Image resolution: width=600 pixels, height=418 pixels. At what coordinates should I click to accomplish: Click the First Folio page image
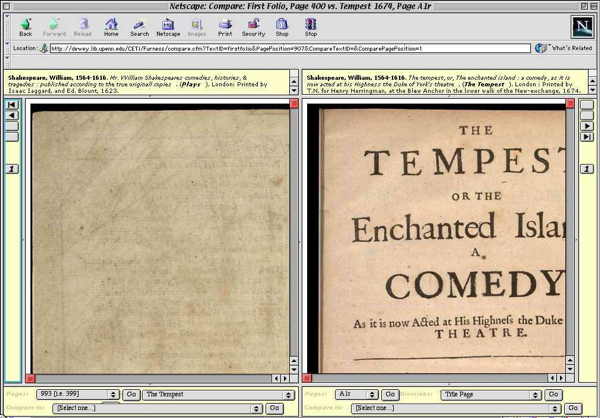[160, 239]
